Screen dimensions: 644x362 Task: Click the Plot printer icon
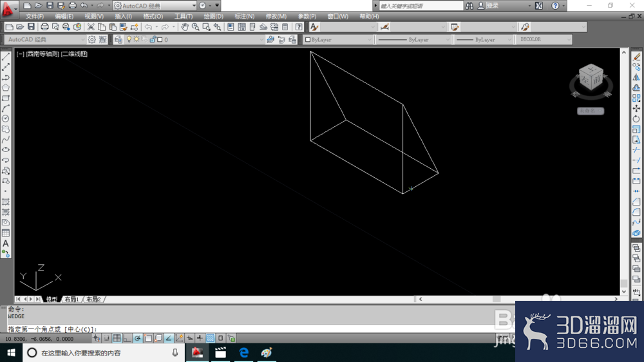click(x=44, y=27)
